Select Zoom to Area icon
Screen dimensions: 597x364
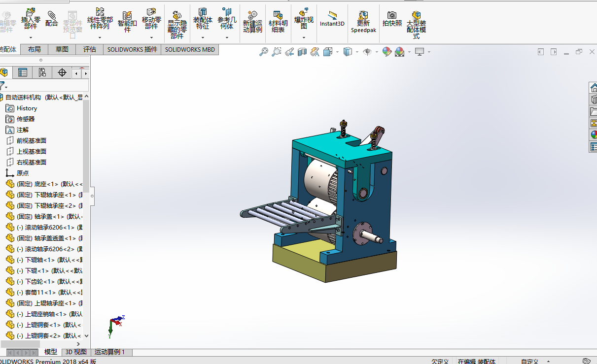(277, 51)
